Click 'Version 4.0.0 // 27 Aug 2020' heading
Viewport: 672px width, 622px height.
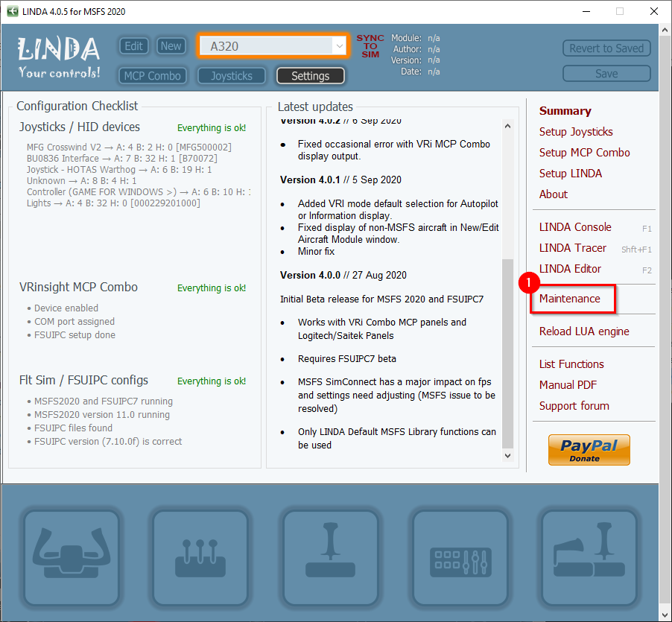tap(343, 275)
